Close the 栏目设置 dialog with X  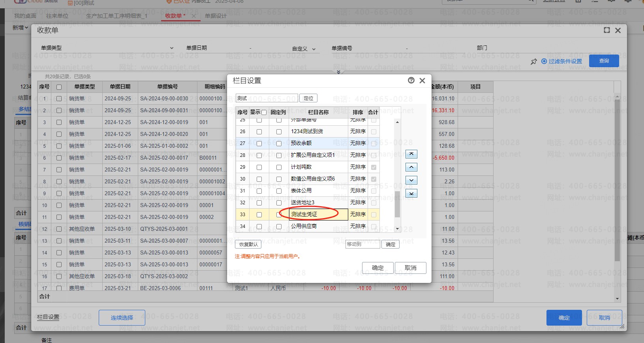pyautogui.click(x=422, y=81)
